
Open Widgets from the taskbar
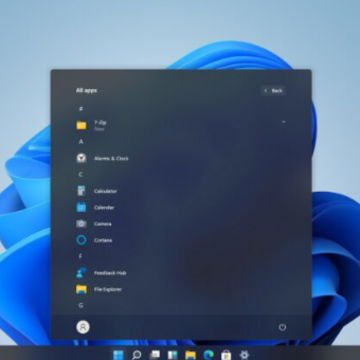(172, 355)
